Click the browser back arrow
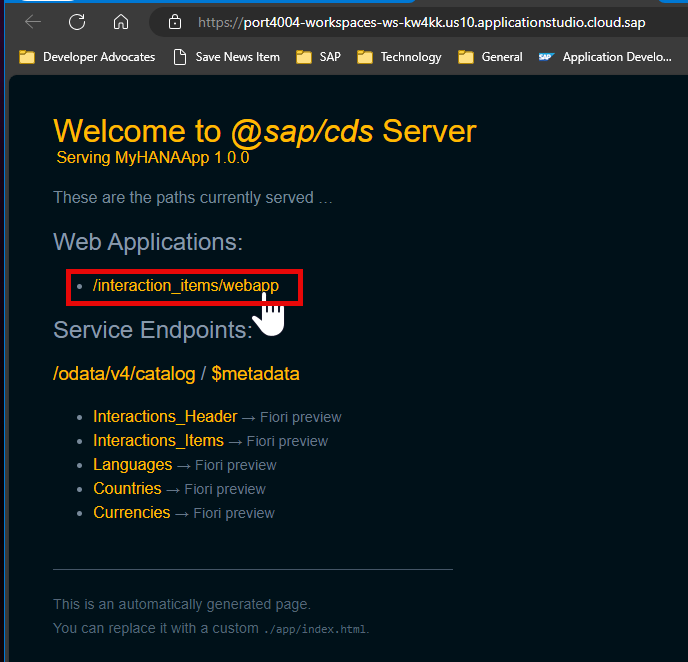 click(33, 21)
